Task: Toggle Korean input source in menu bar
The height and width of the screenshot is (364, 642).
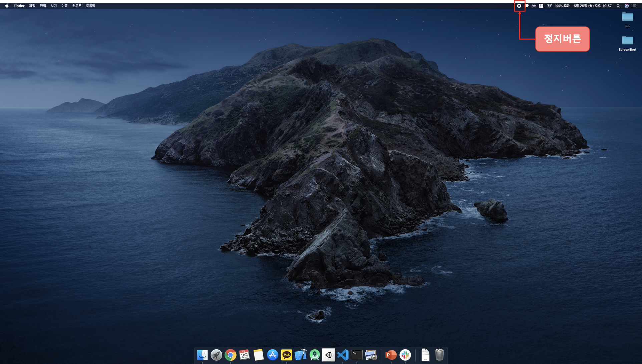Action: point(541,6)
